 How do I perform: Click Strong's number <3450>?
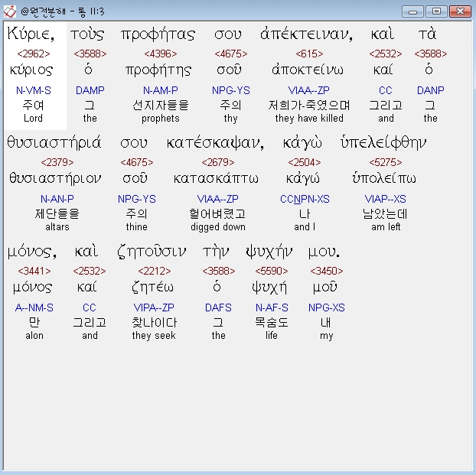pyautogui.click(x=327, y=271)
